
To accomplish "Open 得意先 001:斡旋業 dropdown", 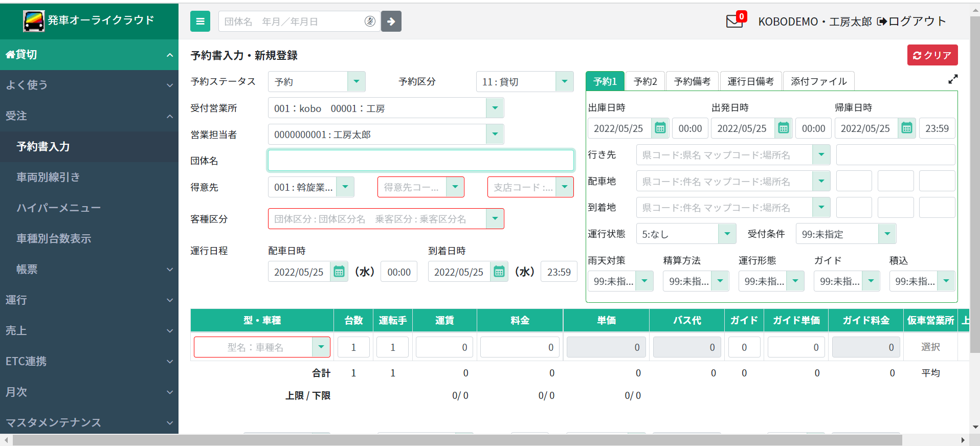I will pos(345,187).
